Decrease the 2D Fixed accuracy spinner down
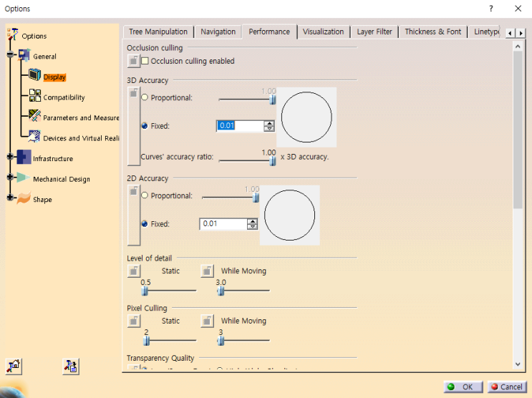The image size is (532, 398). (253, 227)
